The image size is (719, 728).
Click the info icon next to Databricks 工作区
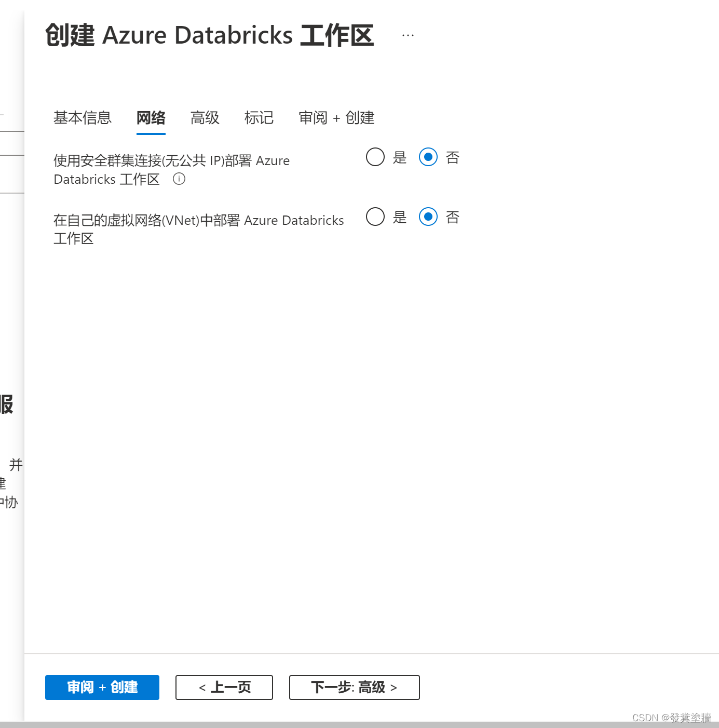pyautogui.click(x=179, y=179)
